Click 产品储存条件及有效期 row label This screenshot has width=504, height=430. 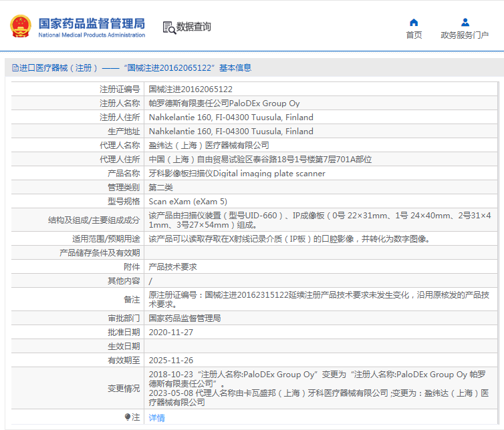click(100, 253)
